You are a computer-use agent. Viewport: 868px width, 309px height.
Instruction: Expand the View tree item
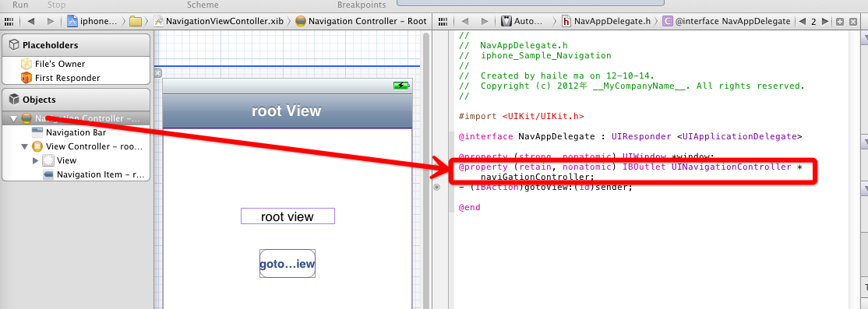pos(35,160)
